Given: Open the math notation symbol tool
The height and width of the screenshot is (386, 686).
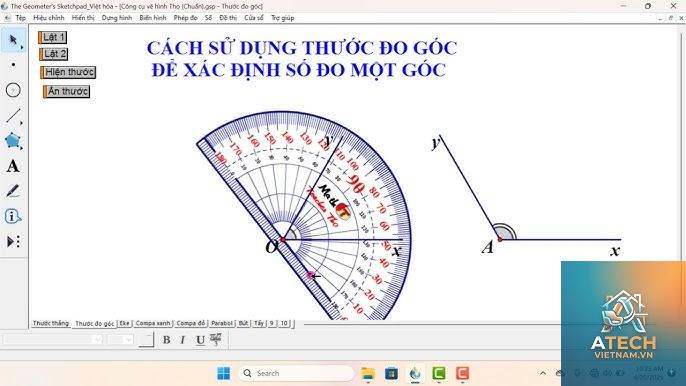Looking at the screenshot, I should point(216,340).
